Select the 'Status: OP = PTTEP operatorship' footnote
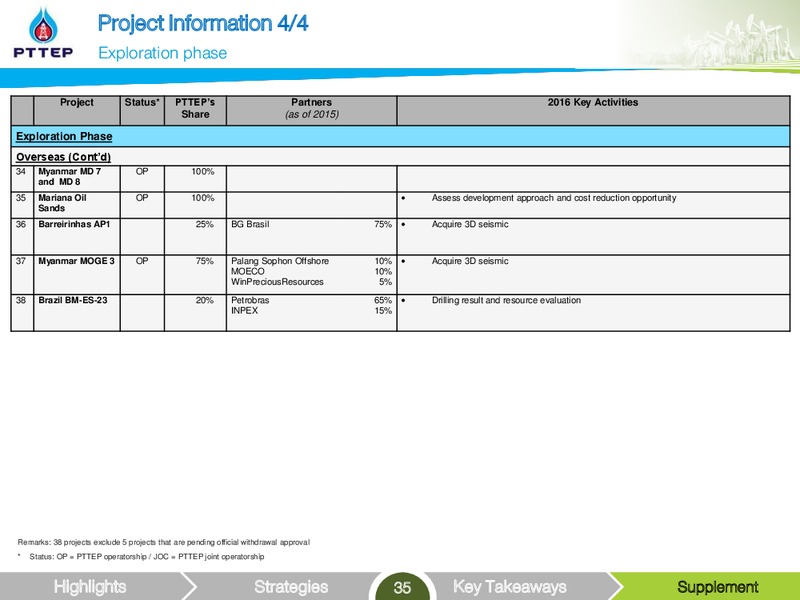Screen dimensions: 800x600 (x=147, y=557)
